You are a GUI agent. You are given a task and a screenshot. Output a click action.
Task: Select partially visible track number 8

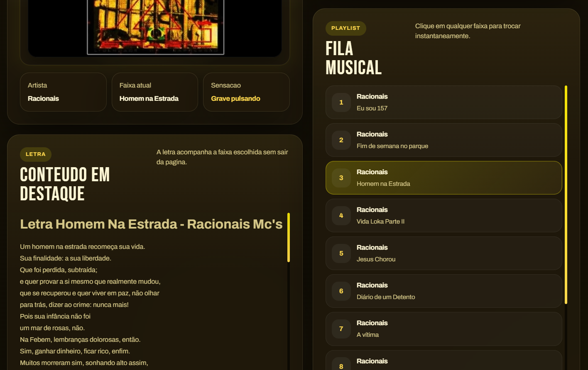pyautogui.click(x=443, y=360)
